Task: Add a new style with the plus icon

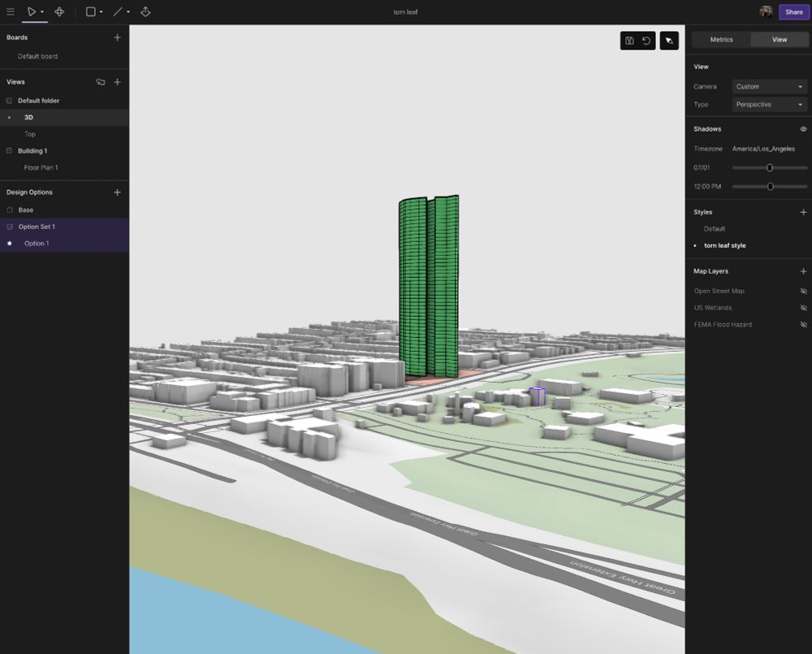Action: point(803,212)
